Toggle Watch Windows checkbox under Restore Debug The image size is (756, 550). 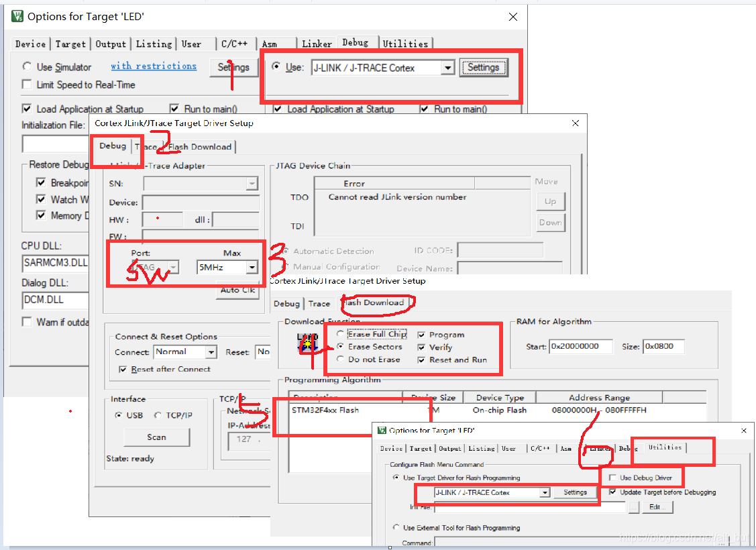point(42,199)
